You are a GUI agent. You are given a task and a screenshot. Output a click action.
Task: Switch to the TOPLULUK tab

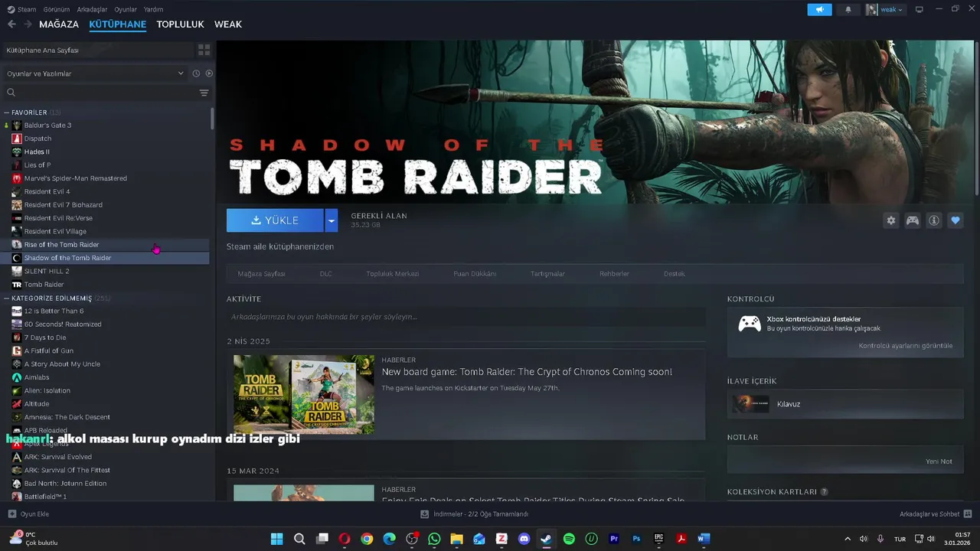[x=180, y=24]
